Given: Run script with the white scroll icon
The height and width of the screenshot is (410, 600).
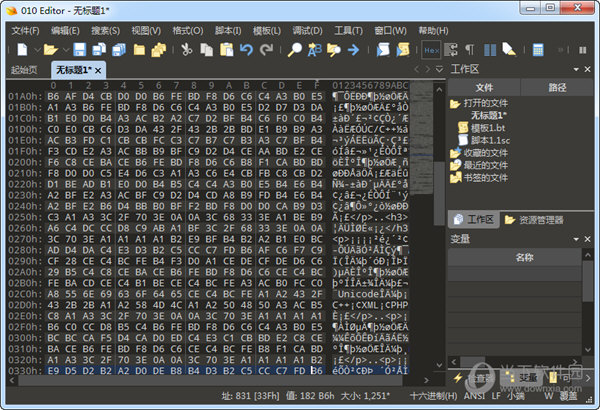Looking at the screenshot, I should (x=383, y=50).
